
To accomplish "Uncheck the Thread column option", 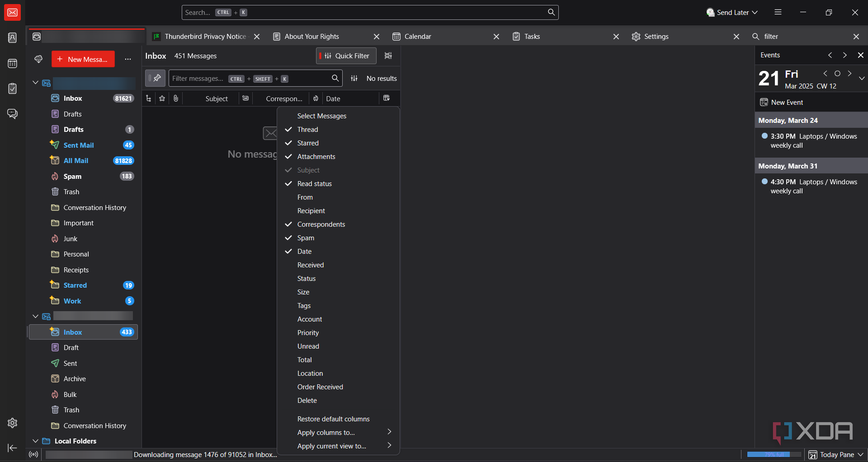I will [x=338, y=130].
